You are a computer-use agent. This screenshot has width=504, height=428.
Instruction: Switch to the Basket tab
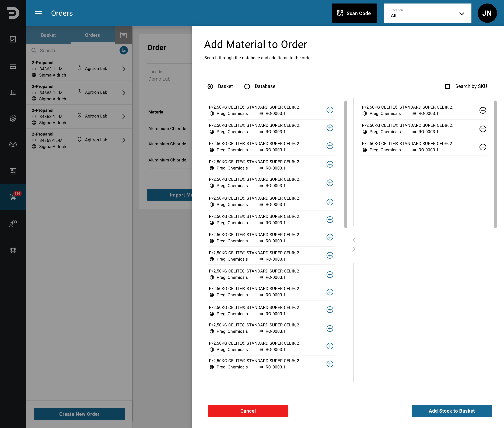[48, 35]
